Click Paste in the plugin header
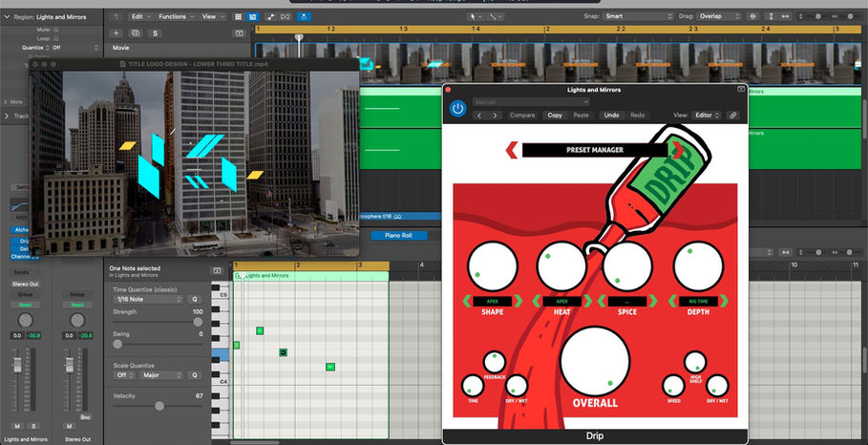Image resolution: width=868 pixels, height=445 pixels. tap(581, 116)
